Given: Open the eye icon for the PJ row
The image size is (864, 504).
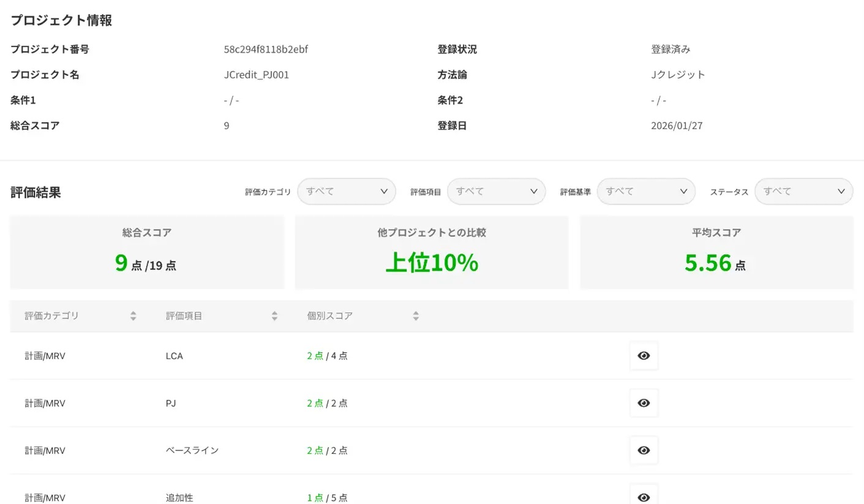Looking at the screenshot, I should (x=644, y=403).
